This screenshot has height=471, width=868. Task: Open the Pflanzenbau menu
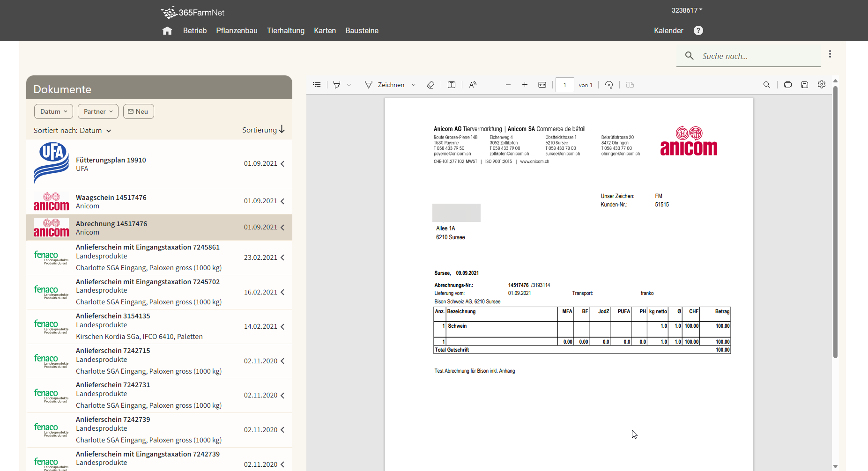pos(237,31)
